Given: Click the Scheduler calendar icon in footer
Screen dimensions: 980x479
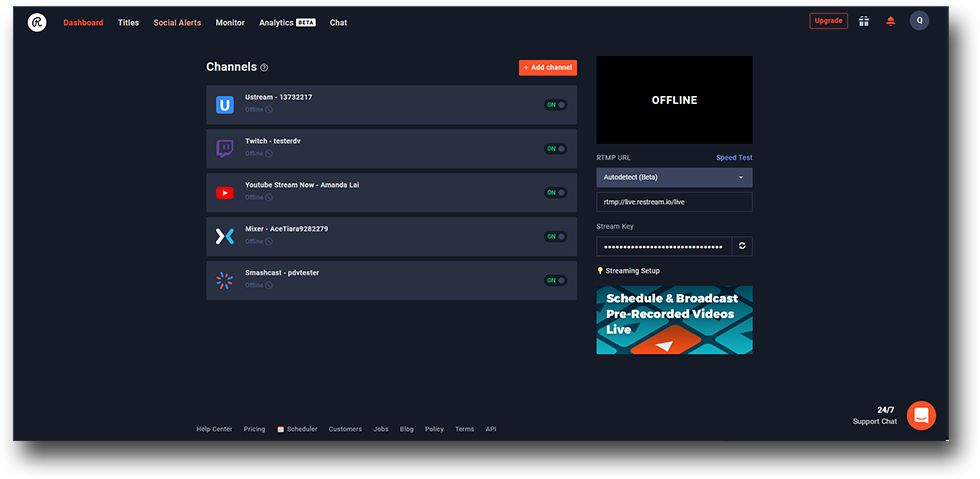Looking at the screenshot, I should (281, 429).
